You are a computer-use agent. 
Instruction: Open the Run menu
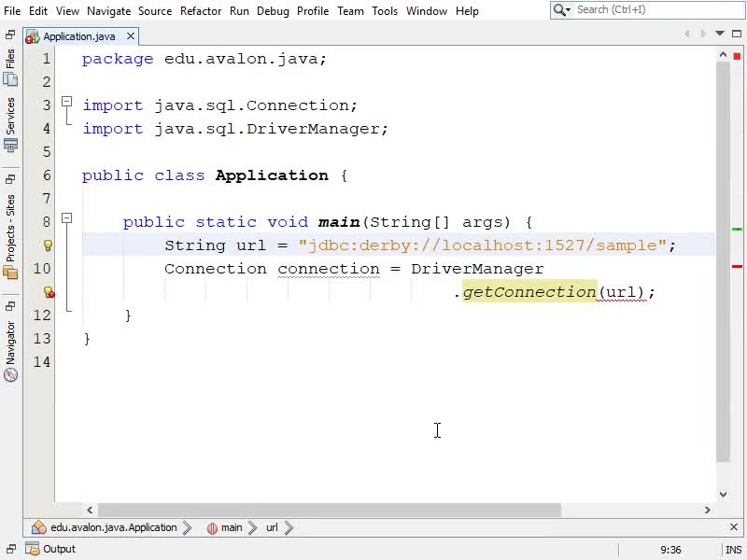(x=239, y=10)
